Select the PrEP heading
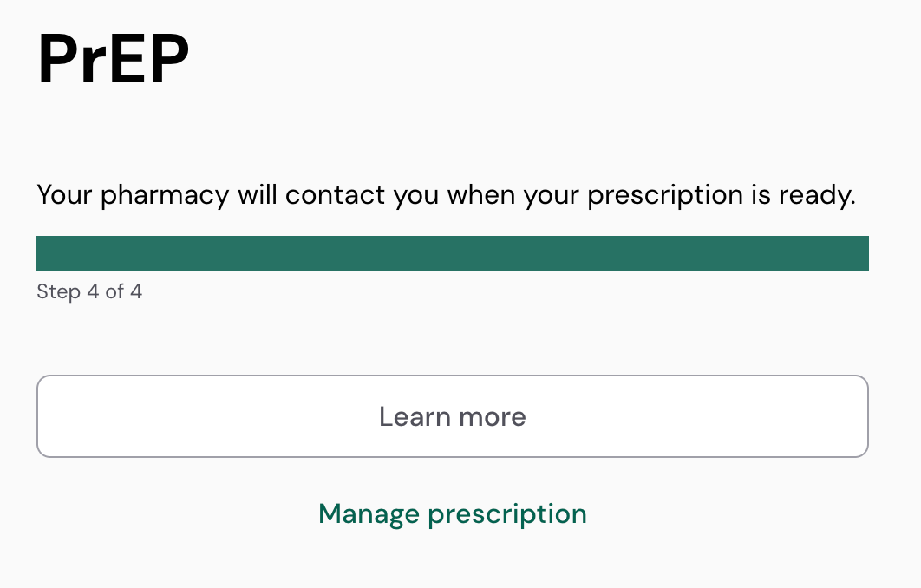Image resolution: width=921 pixels, height=588 pixels. [x=114, y=59]
